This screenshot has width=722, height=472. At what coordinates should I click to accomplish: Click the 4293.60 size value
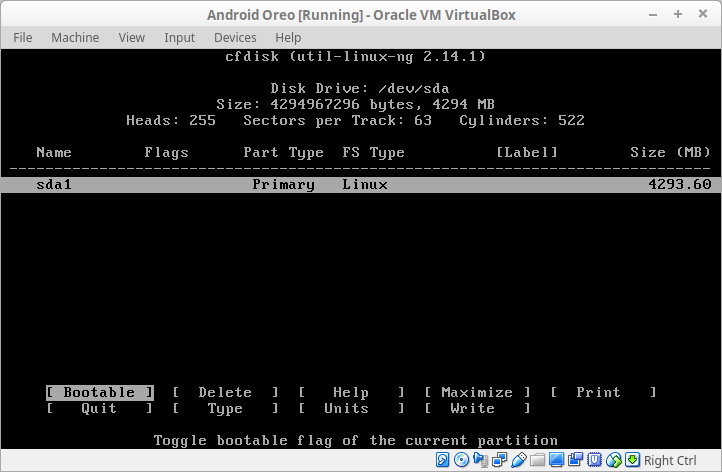(x=680, y=185)
